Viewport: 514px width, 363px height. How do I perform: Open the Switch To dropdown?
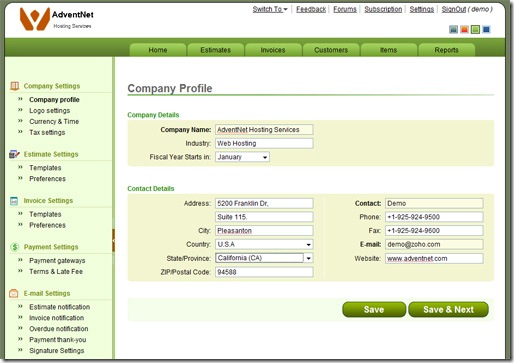(270, 9)
